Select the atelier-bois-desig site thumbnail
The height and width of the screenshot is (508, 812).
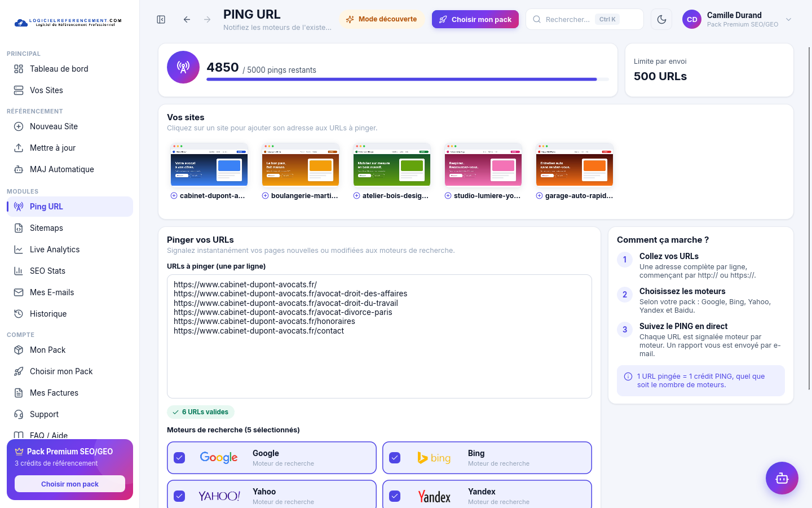[392, 164]
